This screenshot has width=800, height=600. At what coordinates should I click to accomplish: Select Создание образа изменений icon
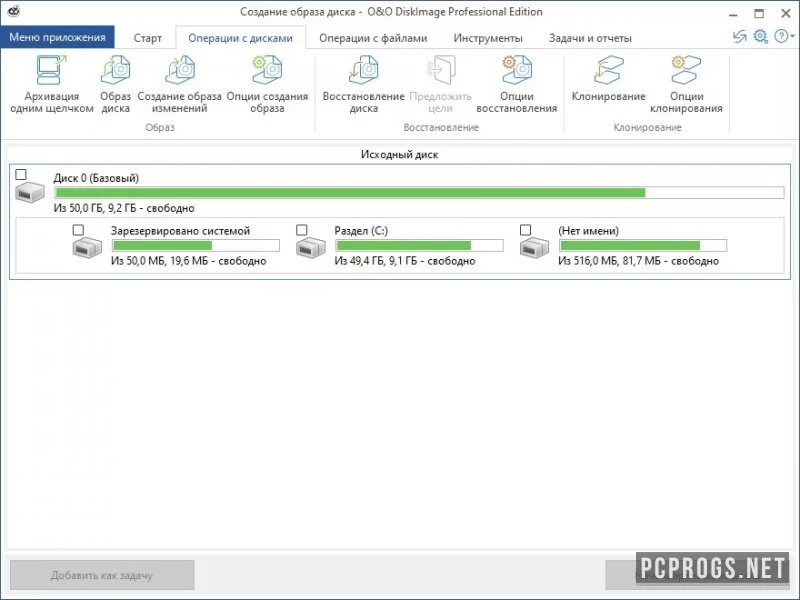coord(180,70)
